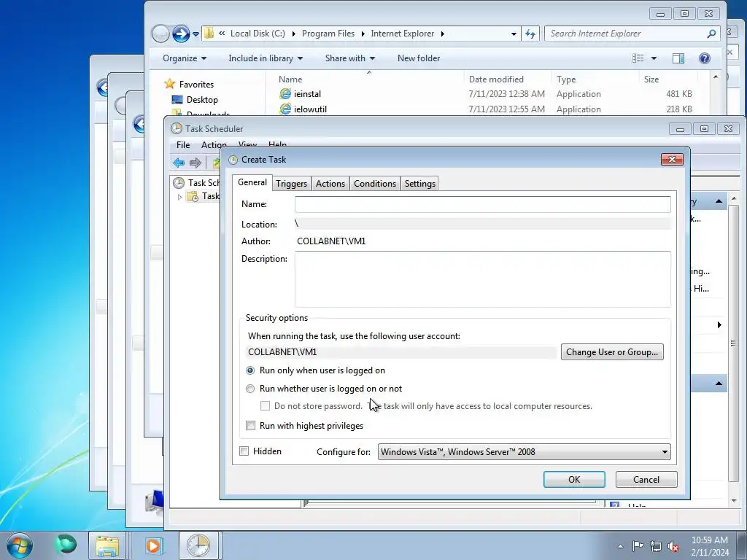747x560 pixels.
Task: Switch to the Actions tab
Action: pos(330,184)
